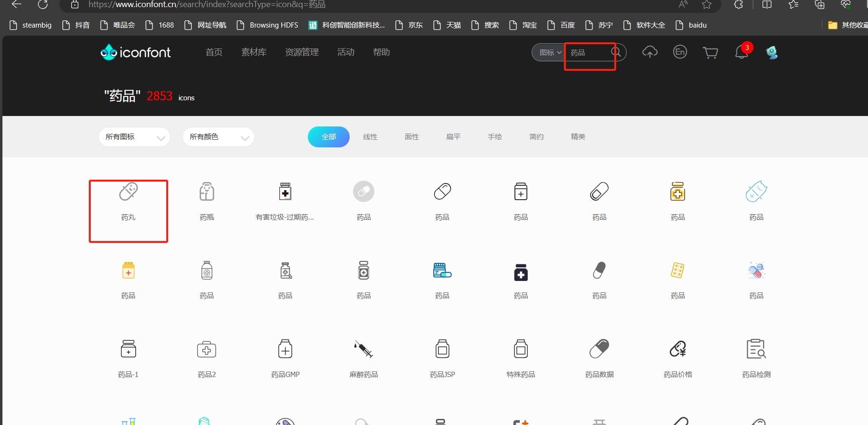Open the steambig bookmark
The image size is (868, 425).
[30, 25]
